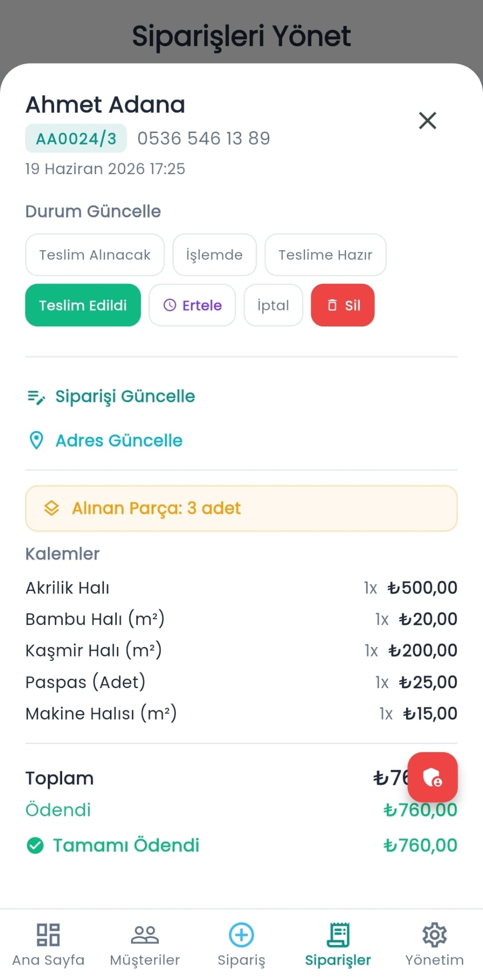Tap the pencil icon beside Siparişi Güncelle

[x=36, y=397]
